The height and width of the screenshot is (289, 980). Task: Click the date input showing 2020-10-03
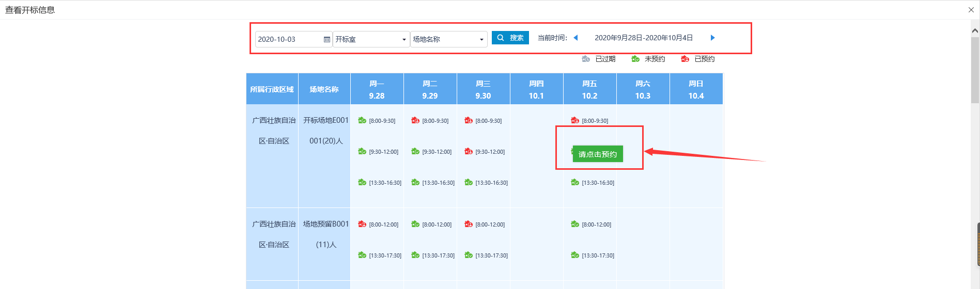point(288,40)
